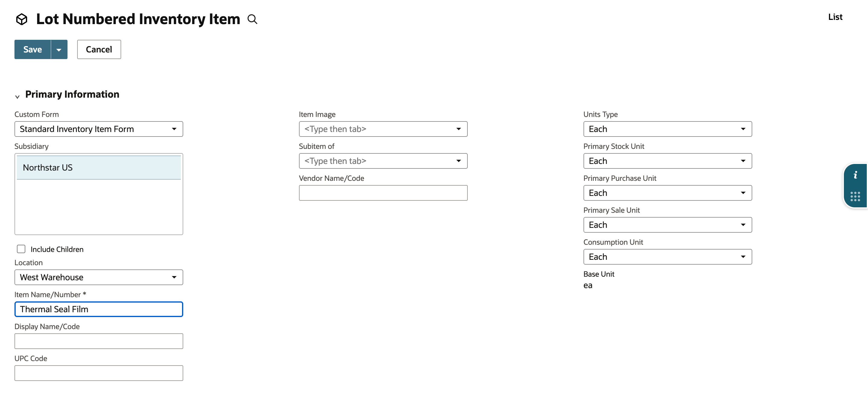Click into the Display Name/Code field
The height and width of the screenshot is (393, 868).
99,341
